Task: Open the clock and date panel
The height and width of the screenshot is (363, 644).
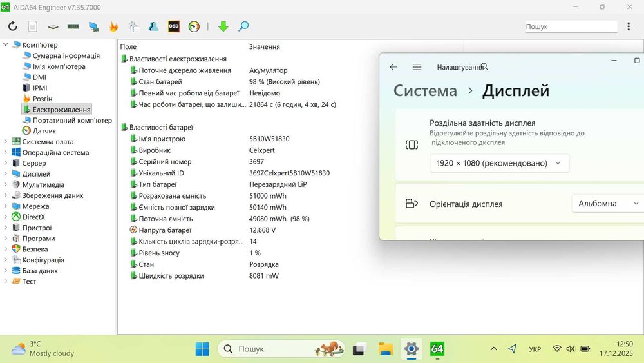Action: (x=616, y=349)
